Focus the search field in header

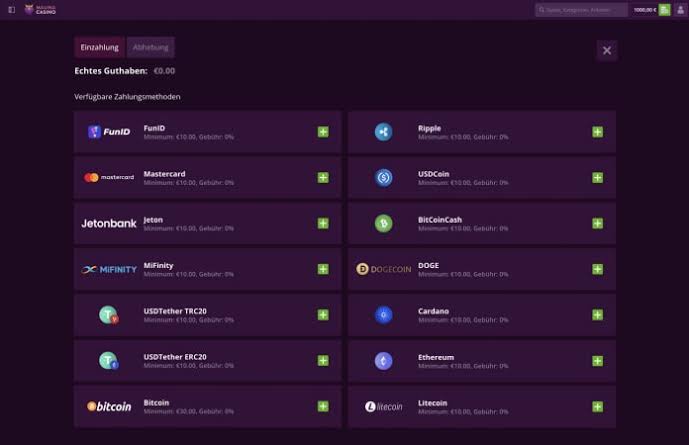pos(581,10)
